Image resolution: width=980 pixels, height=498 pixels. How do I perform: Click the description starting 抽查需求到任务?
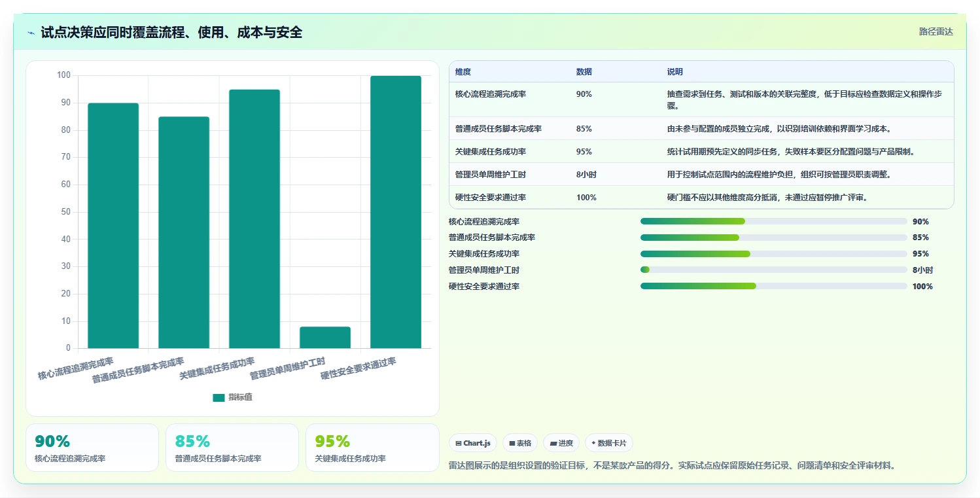click(x=805, y=100)
